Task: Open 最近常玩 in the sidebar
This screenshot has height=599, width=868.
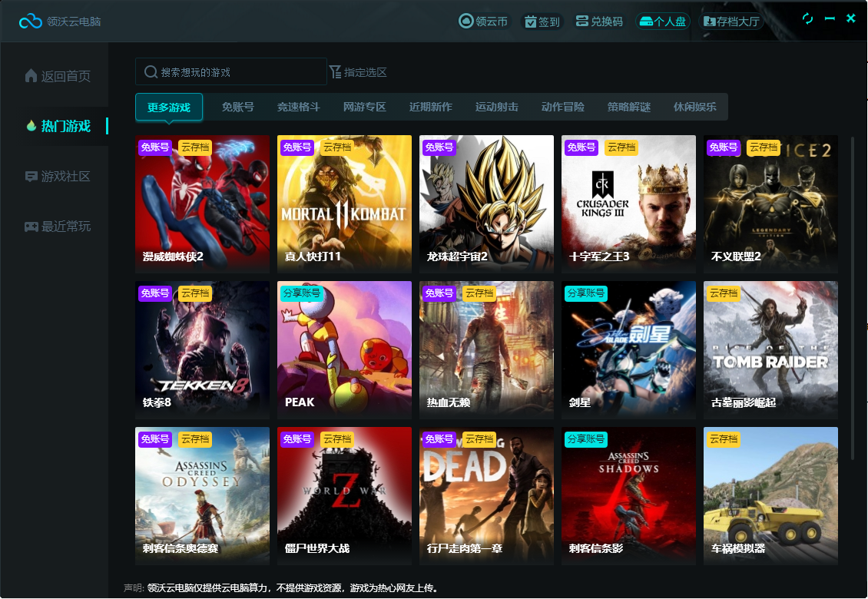Action: coord(58,227)
